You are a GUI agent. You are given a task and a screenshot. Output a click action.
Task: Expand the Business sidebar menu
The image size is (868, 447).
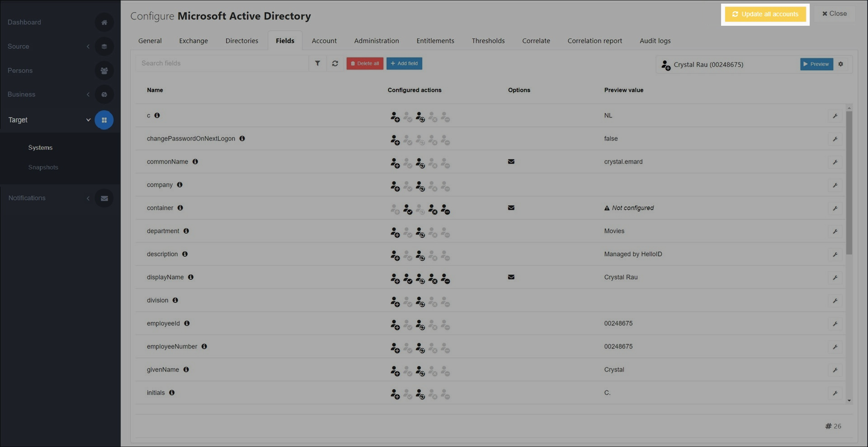tap(88, 94)
